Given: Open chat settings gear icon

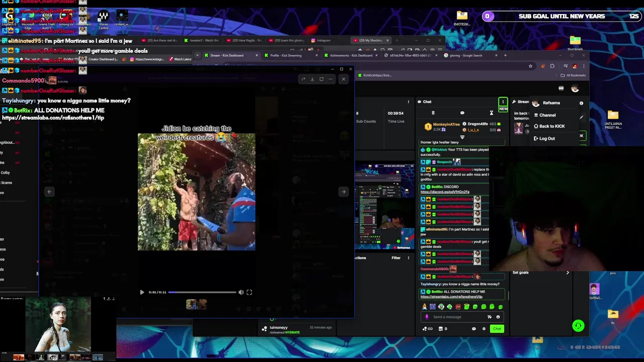Looking at the screenshot, I should 484,329.
